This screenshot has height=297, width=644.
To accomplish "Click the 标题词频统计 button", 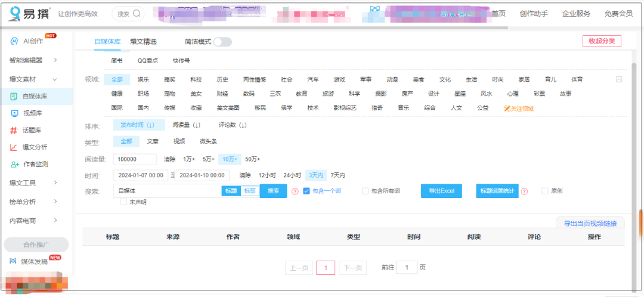I will [497, 191].
